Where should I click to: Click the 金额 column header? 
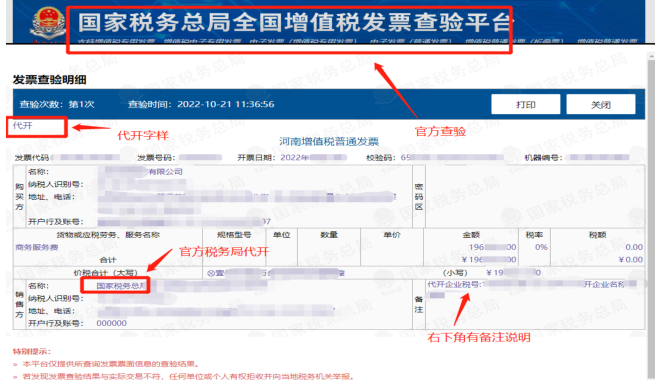click(x=471, y=235)
